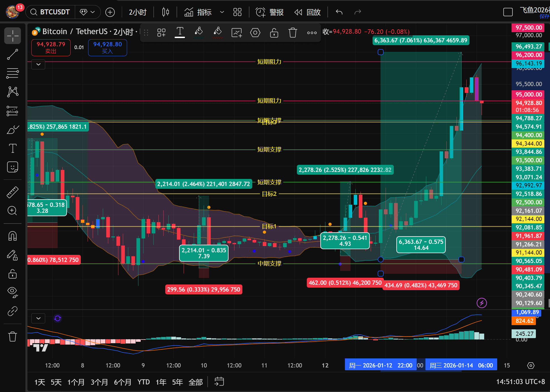Collapse the indicator legend chevron under price
This screenshot has height=392, width=550.
point(38,64)
